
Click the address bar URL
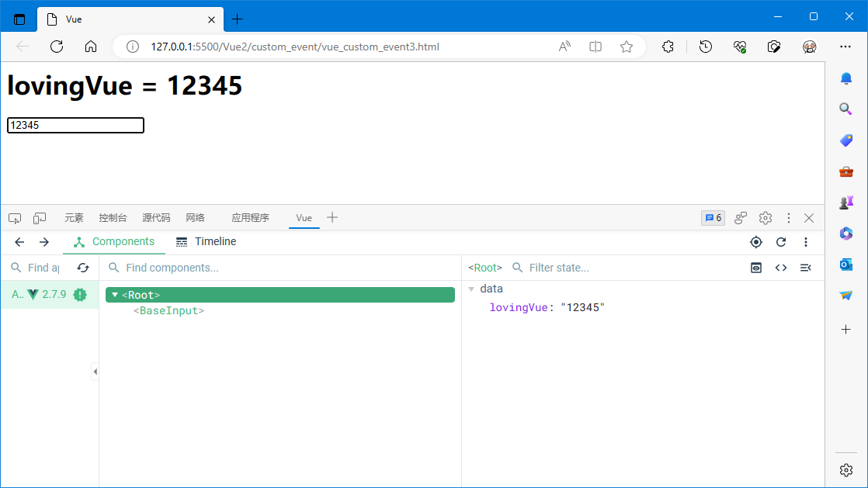(x=295, y=47)
